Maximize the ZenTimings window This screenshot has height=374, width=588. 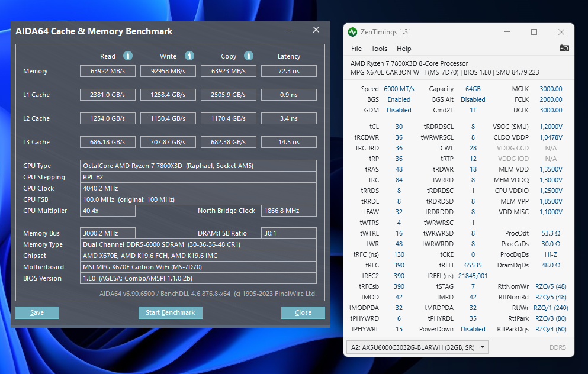(534, 32)
